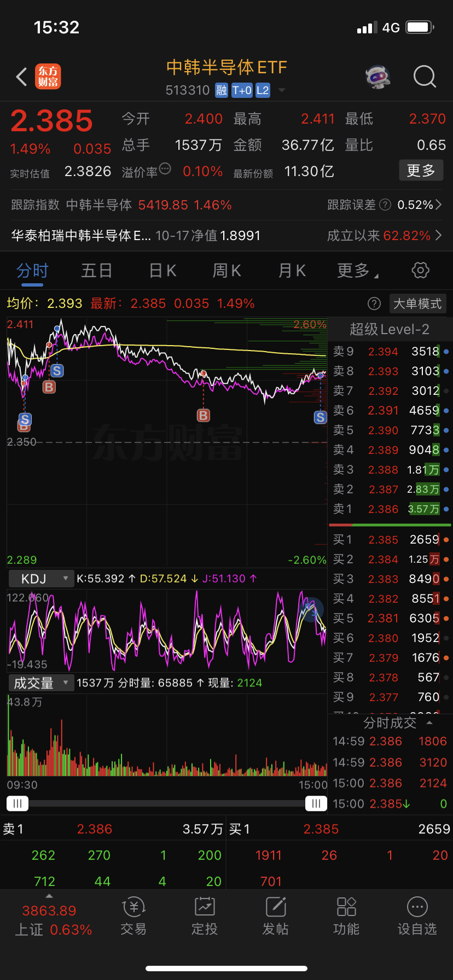
Task: Tap the B marker mid-chart
Action: (204, 415)
